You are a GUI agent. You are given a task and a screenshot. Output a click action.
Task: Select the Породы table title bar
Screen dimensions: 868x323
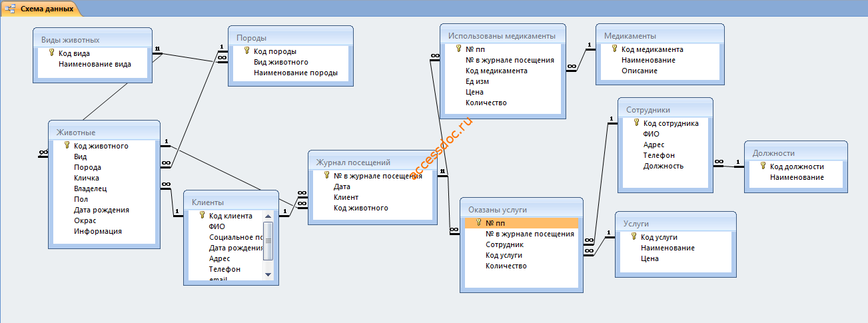coord(290,37)
